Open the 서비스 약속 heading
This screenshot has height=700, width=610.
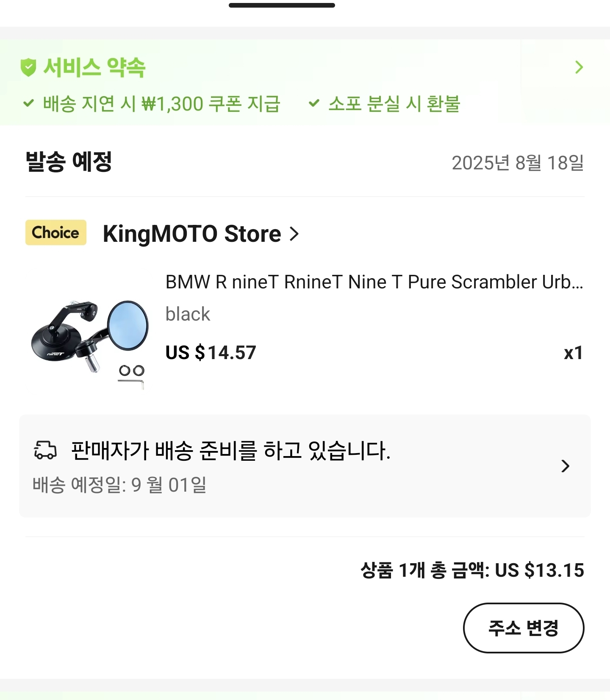(94, 67)
